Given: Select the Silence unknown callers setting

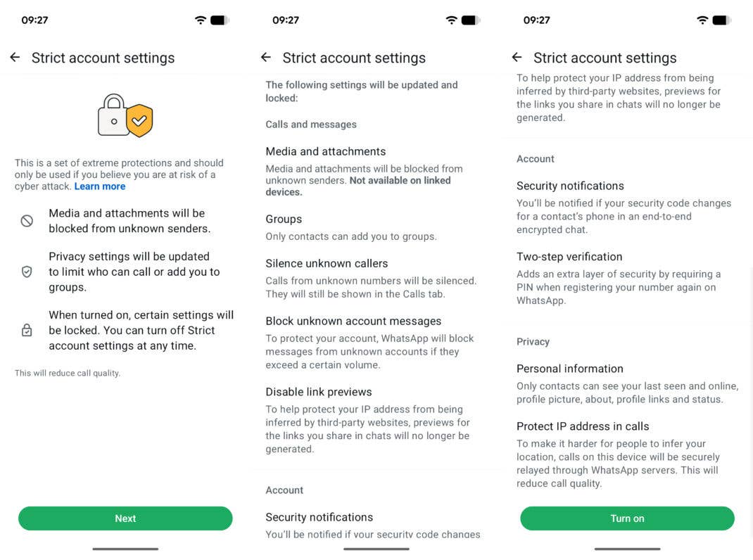Looking at the screenshot, I should point(327,263).
